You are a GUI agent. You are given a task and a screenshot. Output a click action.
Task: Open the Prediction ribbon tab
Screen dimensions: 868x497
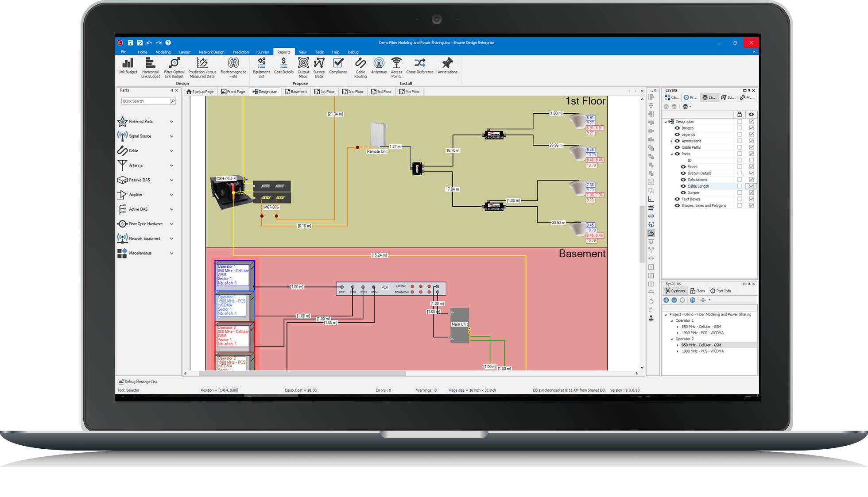pyautogui.click(x=240, y=52)
